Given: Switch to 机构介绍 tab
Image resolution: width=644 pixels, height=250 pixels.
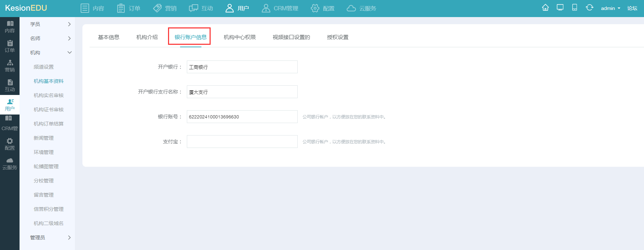Looking at the screenshot, I should (x=147, y=37).
